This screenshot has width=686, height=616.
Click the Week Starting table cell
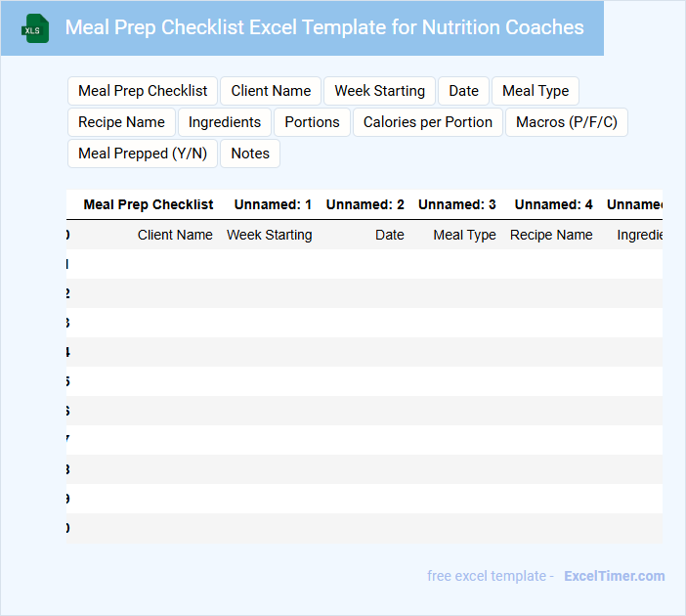[x=270, y=235]
